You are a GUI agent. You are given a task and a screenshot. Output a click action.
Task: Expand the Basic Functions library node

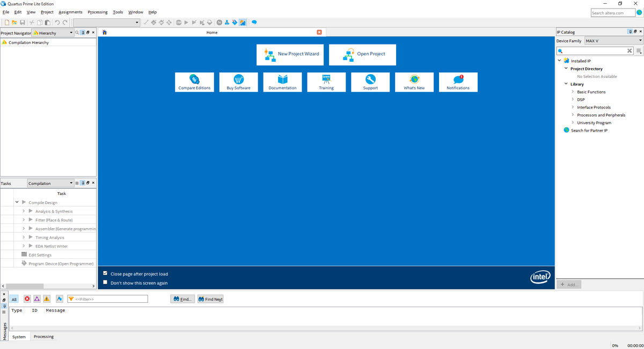pyautogui.click(x=573, y=92)
